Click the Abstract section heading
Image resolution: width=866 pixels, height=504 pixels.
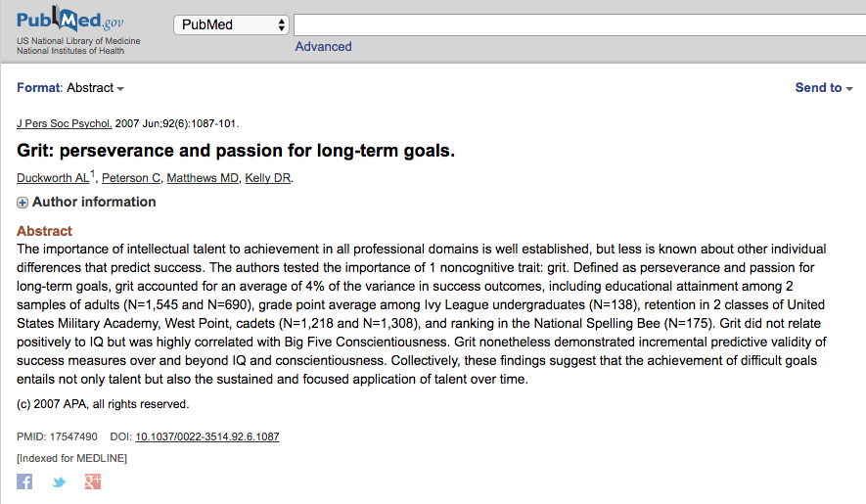click(44, 231)
